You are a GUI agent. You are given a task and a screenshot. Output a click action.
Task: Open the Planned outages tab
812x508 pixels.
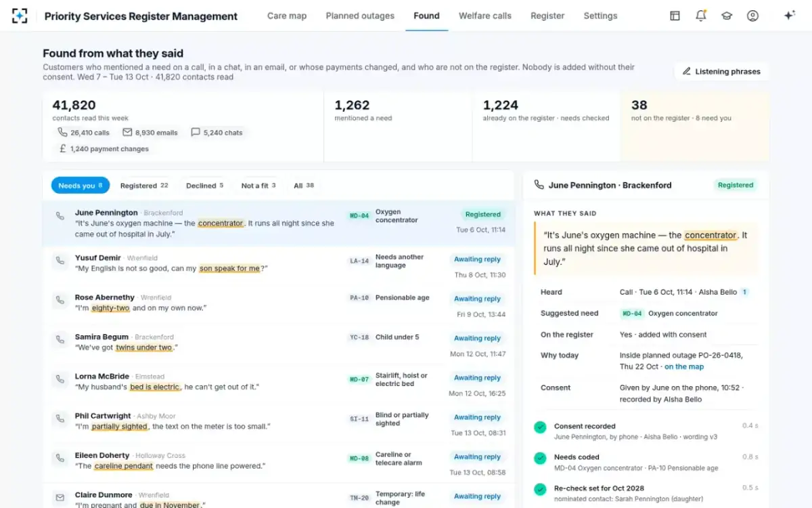360,16
